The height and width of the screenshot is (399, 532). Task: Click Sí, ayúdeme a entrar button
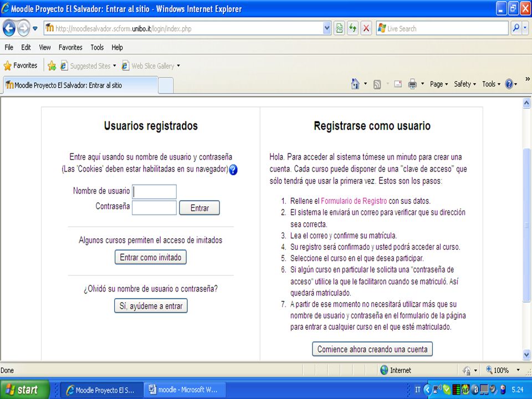point(151,306)
